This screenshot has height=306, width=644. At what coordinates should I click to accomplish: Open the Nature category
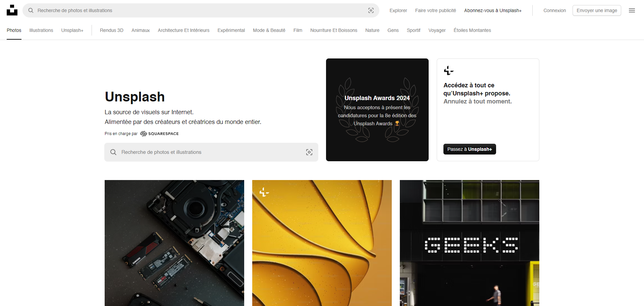[372, 30]
